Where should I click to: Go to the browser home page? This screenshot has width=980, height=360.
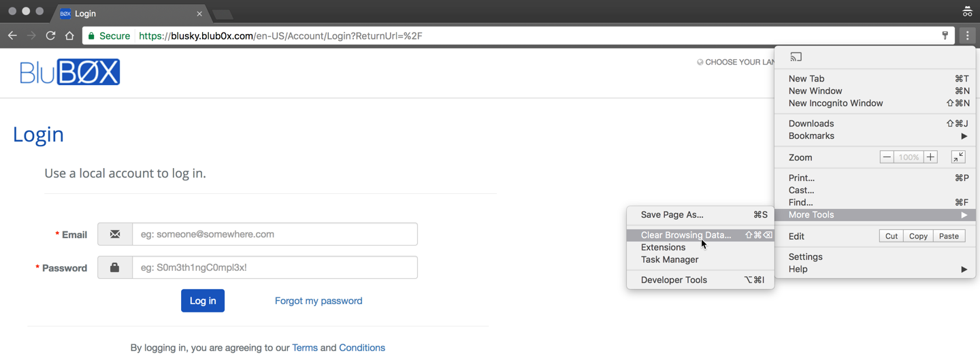pyautogui.click(x=69, y=35)
